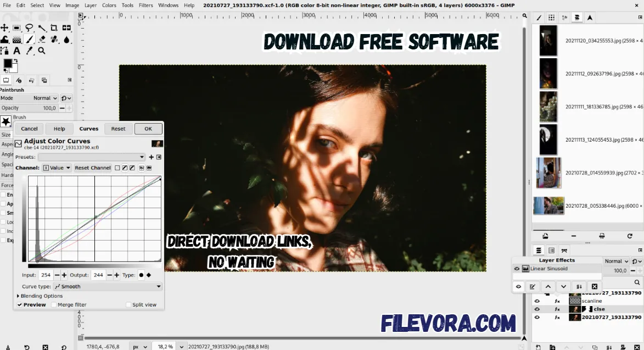
Task: Toggle the Merge filter checkbox
Action: click(54, 304)
